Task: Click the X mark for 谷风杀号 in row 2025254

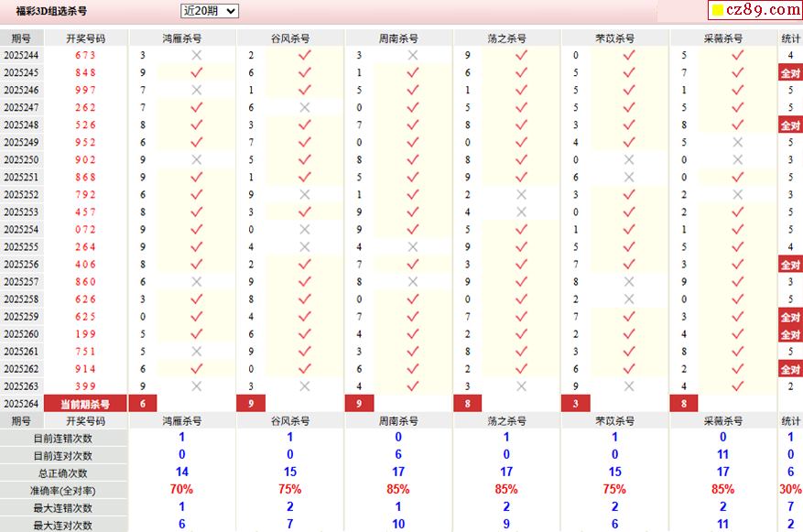Action: pyautogui.click(x=305, y=229)
